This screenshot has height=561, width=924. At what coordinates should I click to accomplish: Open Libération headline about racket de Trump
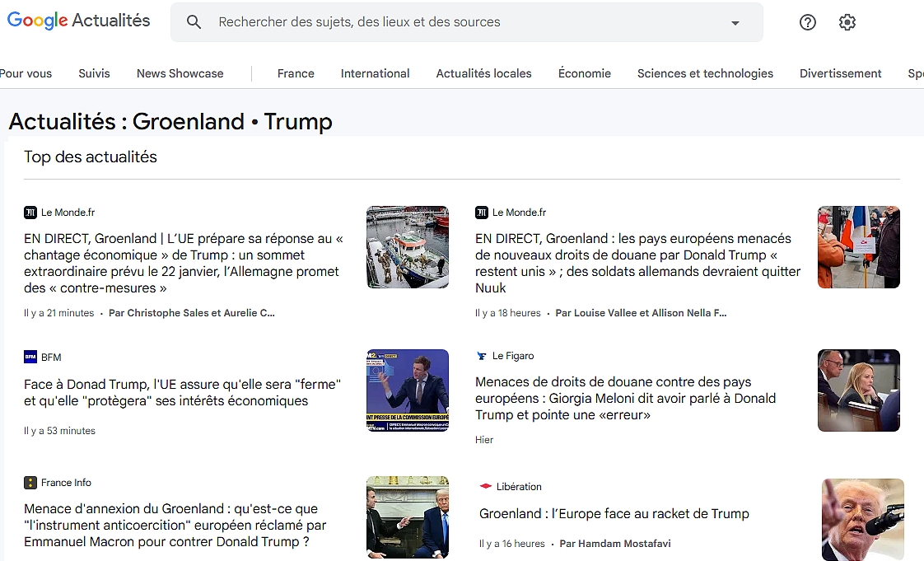614,514
